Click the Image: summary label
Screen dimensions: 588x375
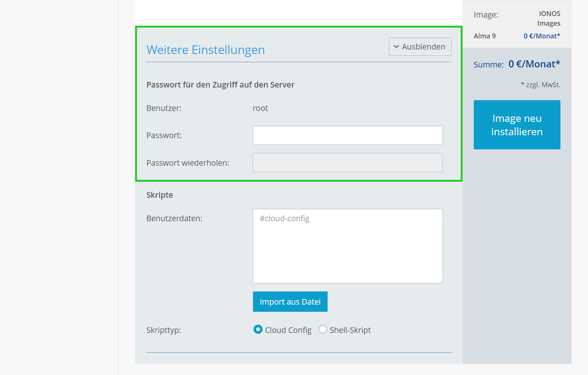pyautogui.click(x=486, y=15)
